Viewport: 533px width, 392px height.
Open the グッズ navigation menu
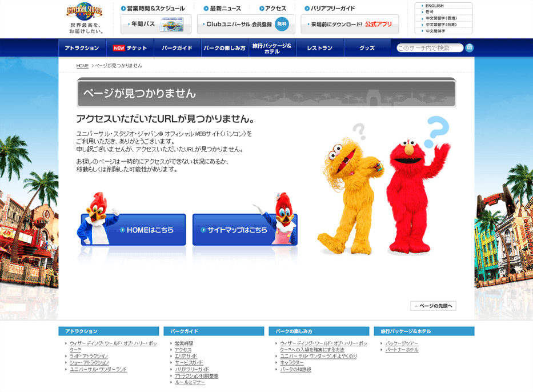point(367,48)
